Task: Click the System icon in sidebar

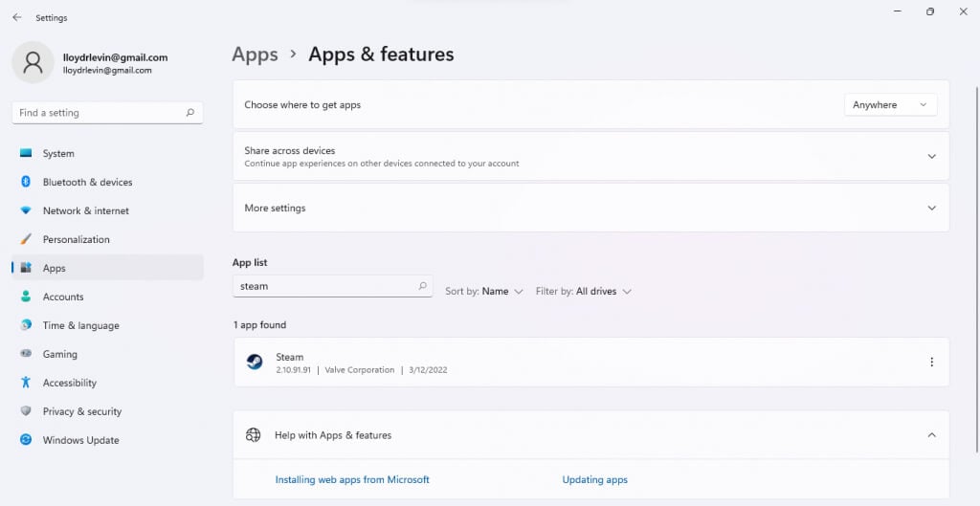Action: pos(26,153)
